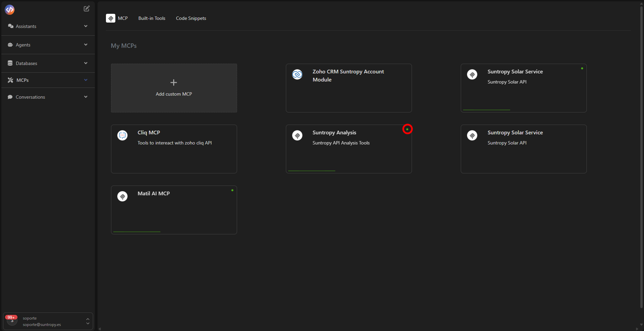The image size is (644, 331).
Task: Click the left arrow of the horizontal scrollbar
Action: (x=100, y=329)
